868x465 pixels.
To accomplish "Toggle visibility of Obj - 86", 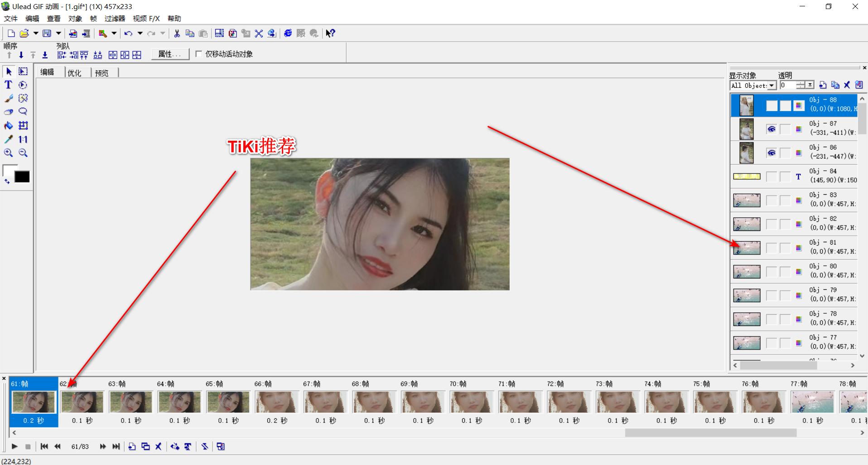I will (x=772, y=153).
